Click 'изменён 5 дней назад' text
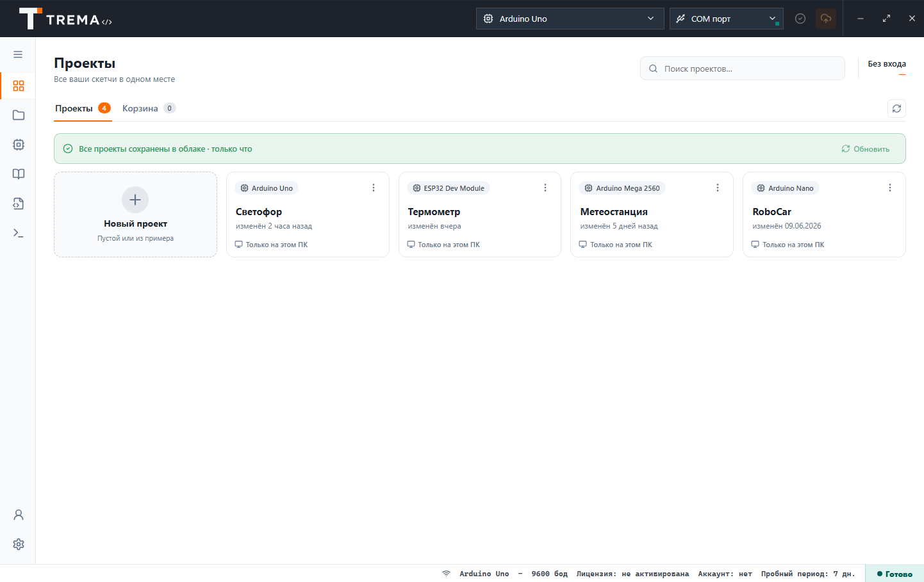The image size is (924, 582). coord(619,226)
